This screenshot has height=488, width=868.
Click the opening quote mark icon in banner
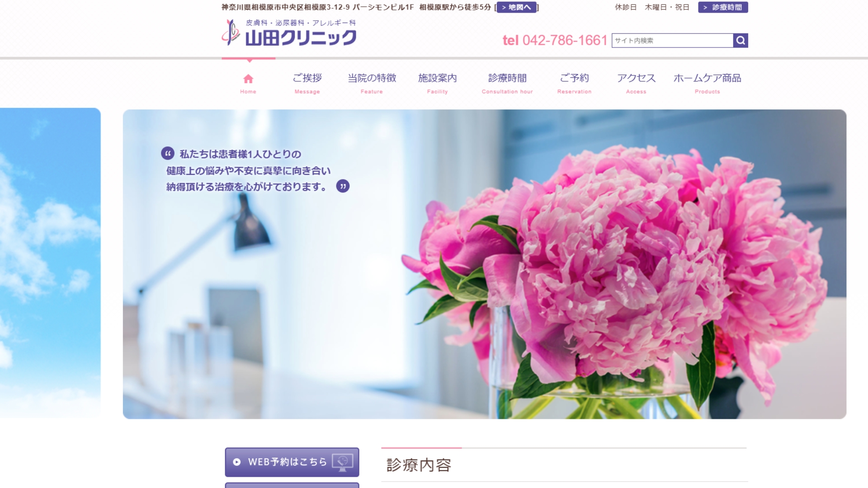point(167,154)
